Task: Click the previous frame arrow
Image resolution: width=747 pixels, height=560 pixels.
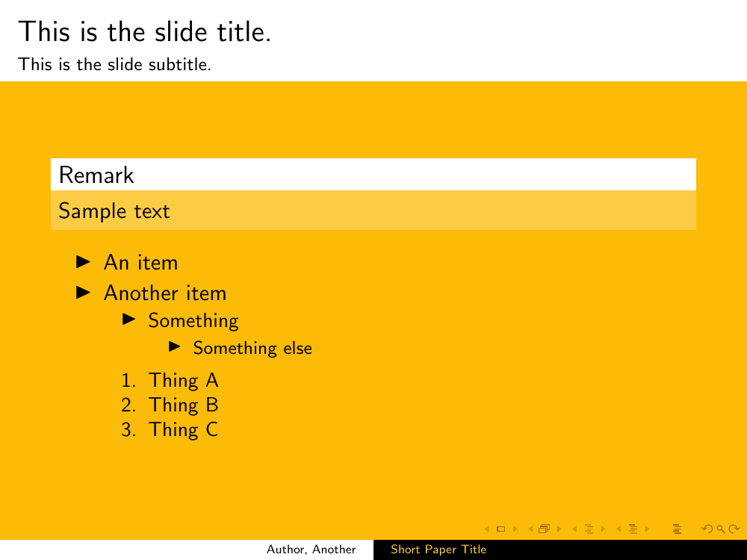Action: (531, 529)
